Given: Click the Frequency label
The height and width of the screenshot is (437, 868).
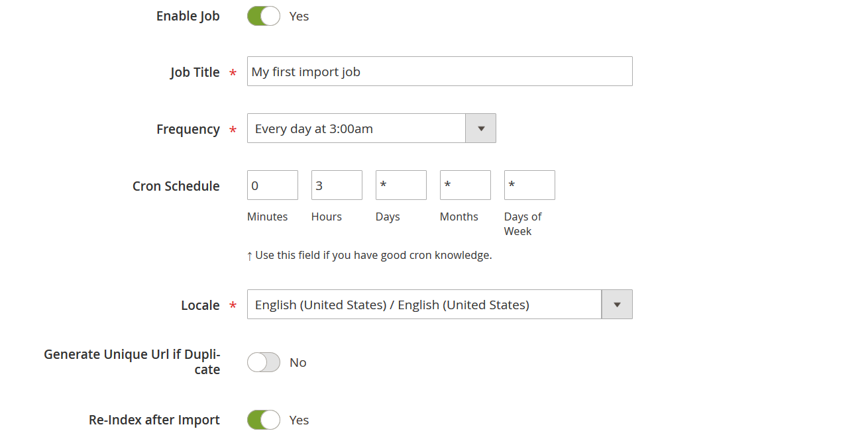Looking at the screenshot, I should pos(188,129).
